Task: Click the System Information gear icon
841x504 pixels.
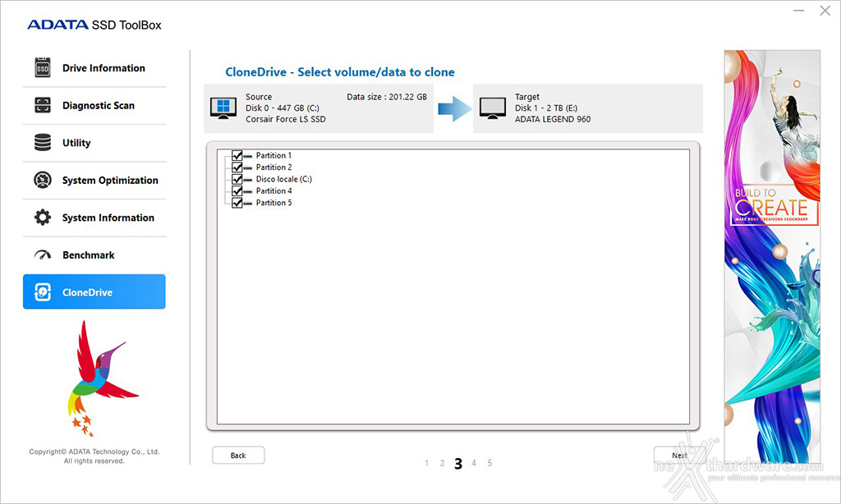Action: pyautogui.click(x=43, y=218)
